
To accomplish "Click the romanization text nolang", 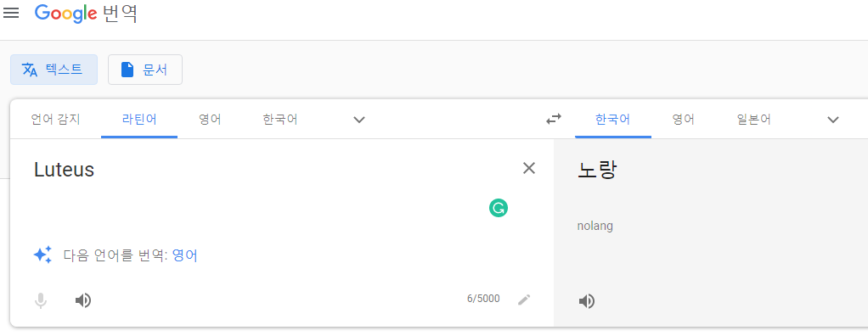I will click(595, 226).
